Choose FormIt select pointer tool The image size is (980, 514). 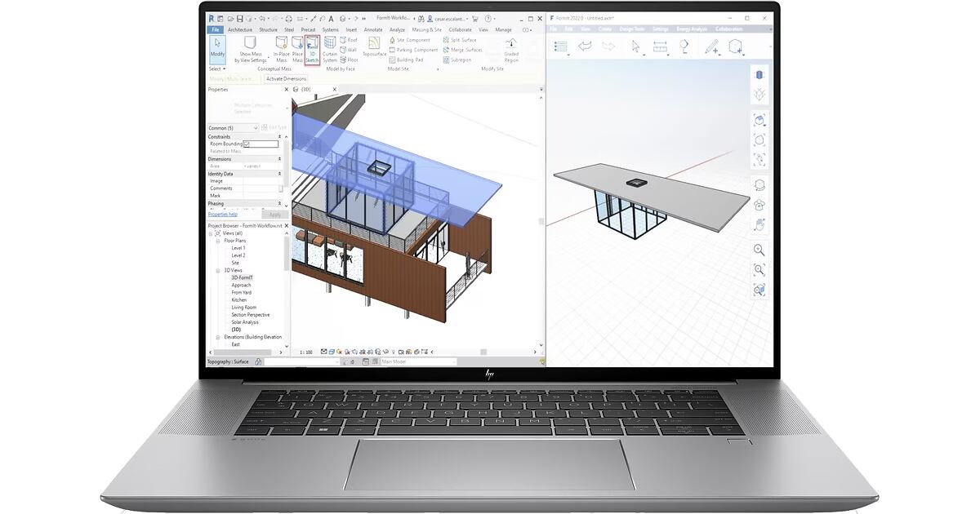click(x=636, y=47)
